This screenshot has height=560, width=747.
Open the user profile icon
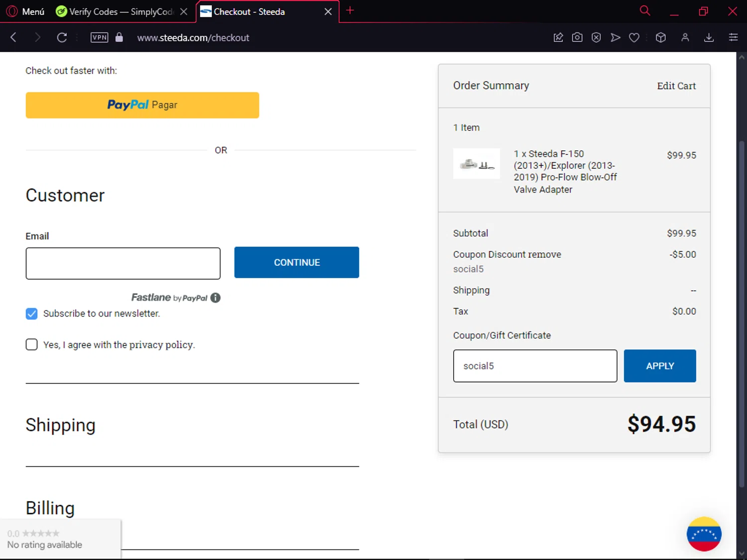click(685, 37)
